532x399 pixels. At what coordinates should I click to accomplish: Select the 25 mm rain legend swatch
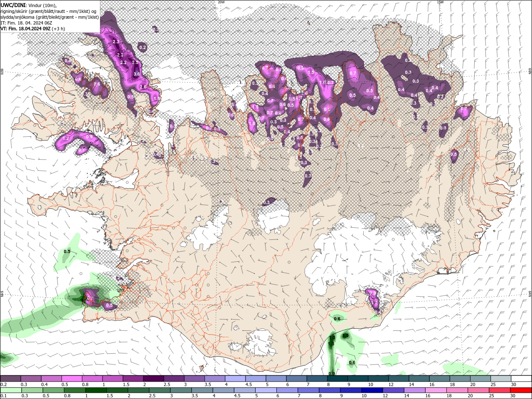click(x=500, y=390)
